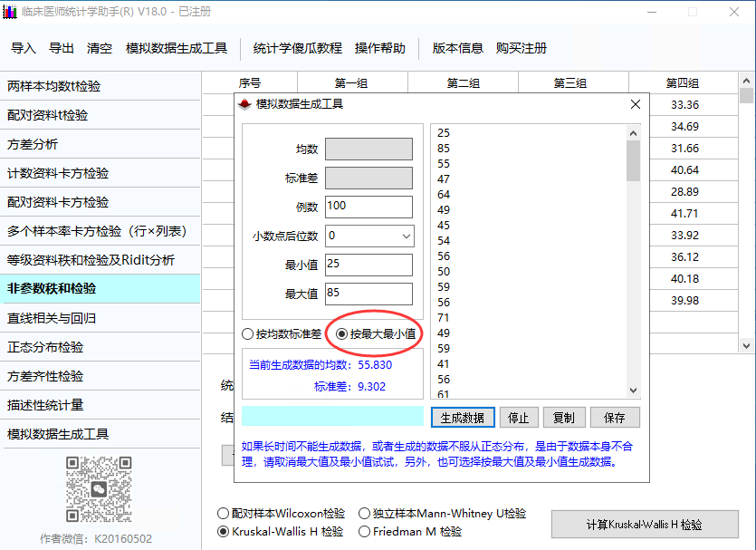Viewport: 756px width, 550px height.
Task: Click the generated data list scrollbar thumb
Action: pos(634,160)
